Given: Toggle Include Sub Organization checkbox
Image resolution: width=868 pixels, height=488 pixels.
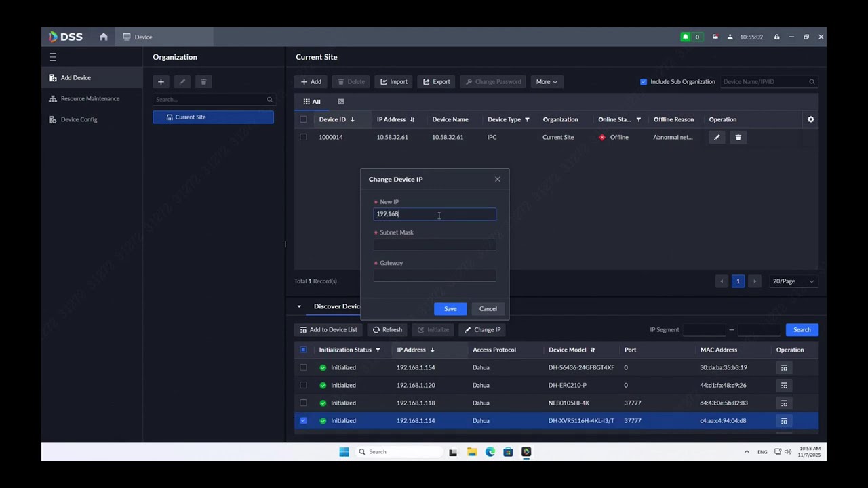Looking at the screenshot, I should pyautogui.click(x=644, y=82).
